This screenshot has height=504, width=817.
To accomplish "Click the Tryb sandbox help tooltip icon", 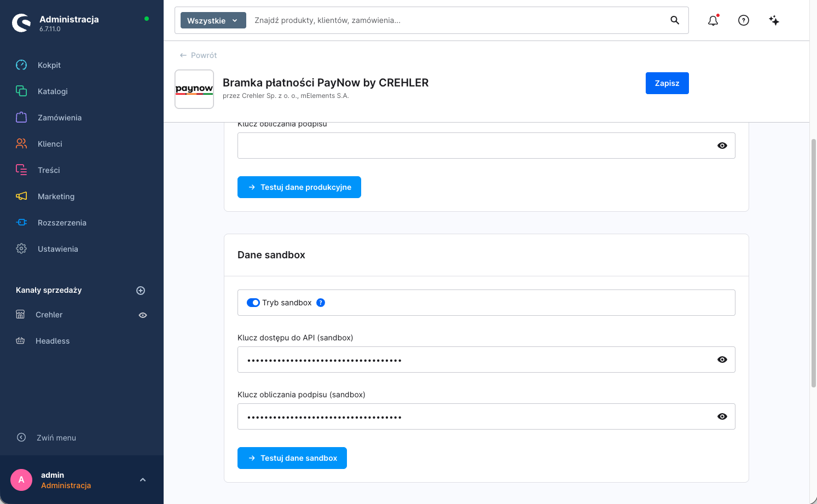I will click(x=321, y=303).
